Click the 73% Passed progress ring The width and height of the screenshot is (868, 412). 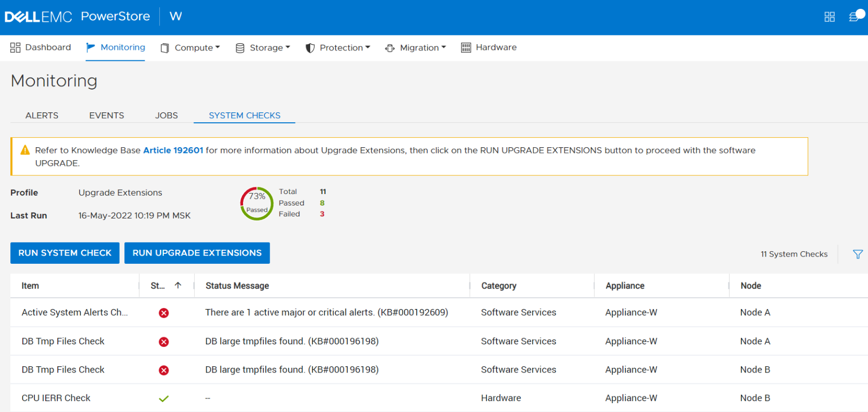click(257, 203)
